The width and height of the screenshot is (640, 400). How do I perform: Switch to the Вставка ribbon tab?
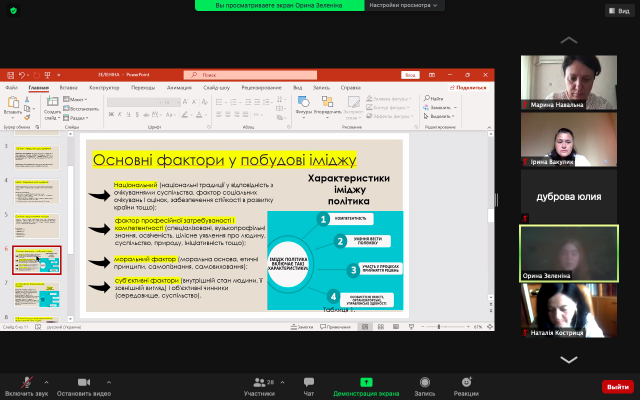click(68, 87)
